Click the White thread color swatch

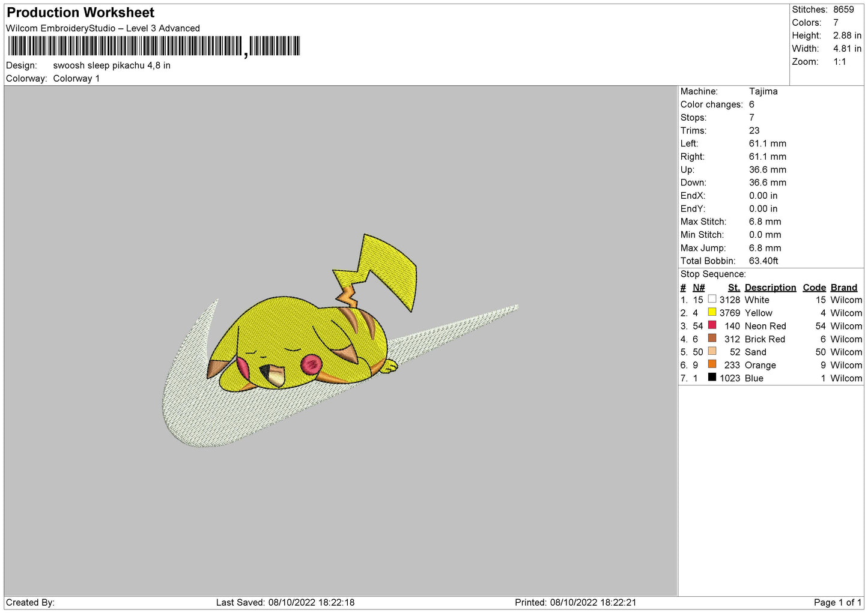point(712,299)
